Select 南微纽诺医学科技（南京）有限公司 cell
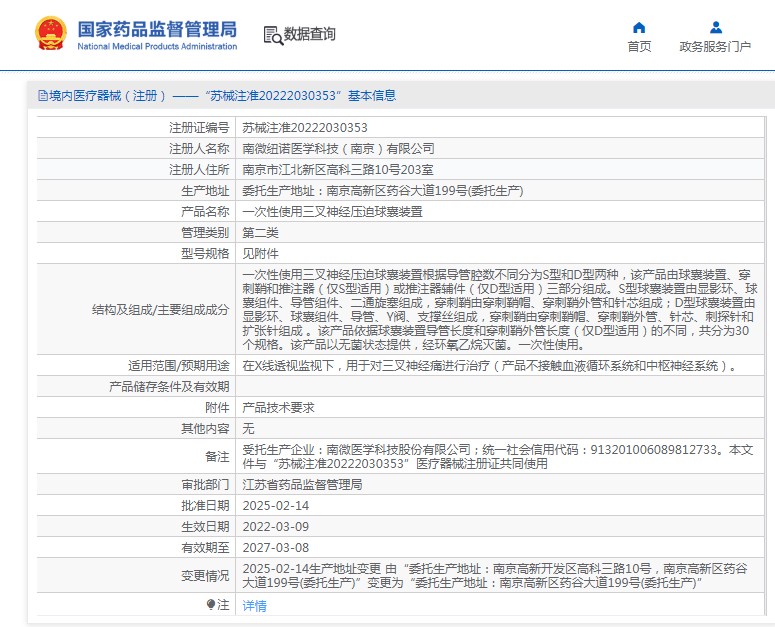Screen dimensions: 775x627 tap(338, 149)
